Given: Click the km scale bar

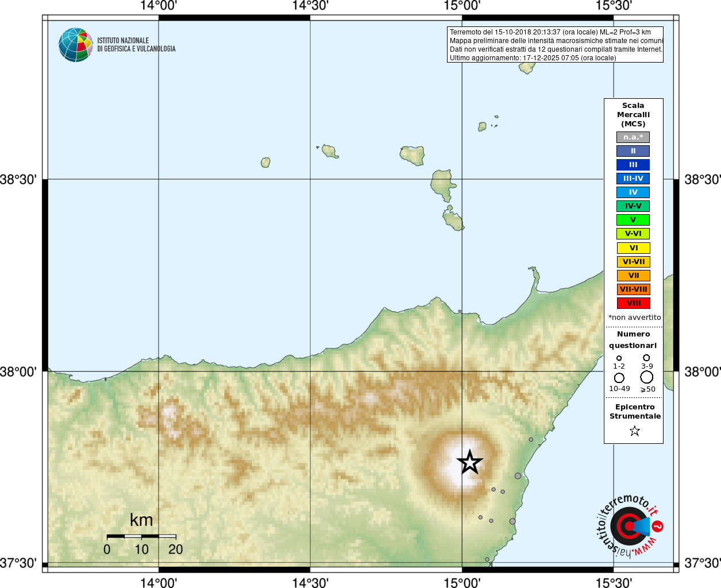Looking at the screenshot, I should point(141,536).
